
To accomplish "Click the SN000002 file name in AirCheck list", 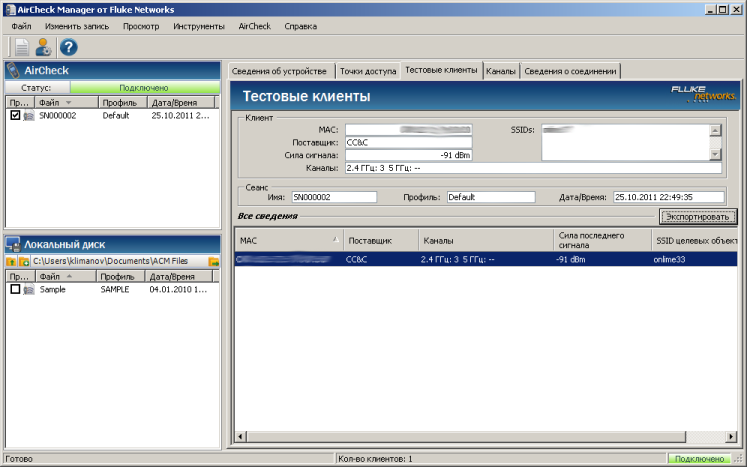I will point(58,115).
